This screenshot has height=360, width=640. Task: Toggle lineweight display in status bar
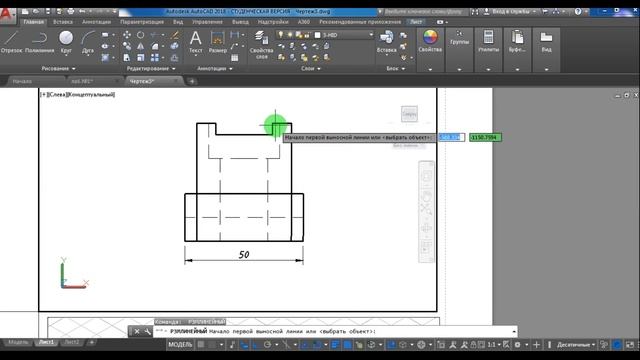[x=335, y=345]
